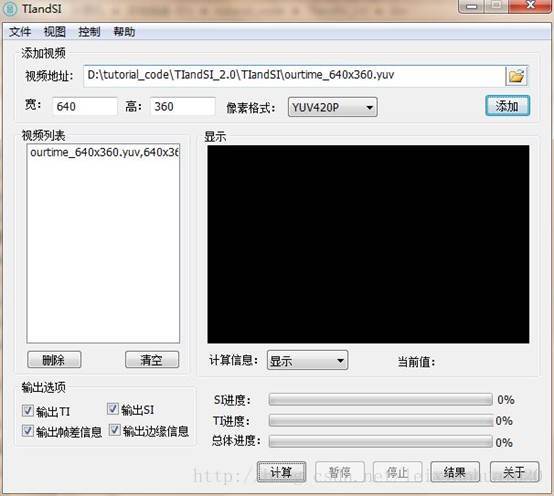
Task: Click the 添加 button
Action: (507, 106)
